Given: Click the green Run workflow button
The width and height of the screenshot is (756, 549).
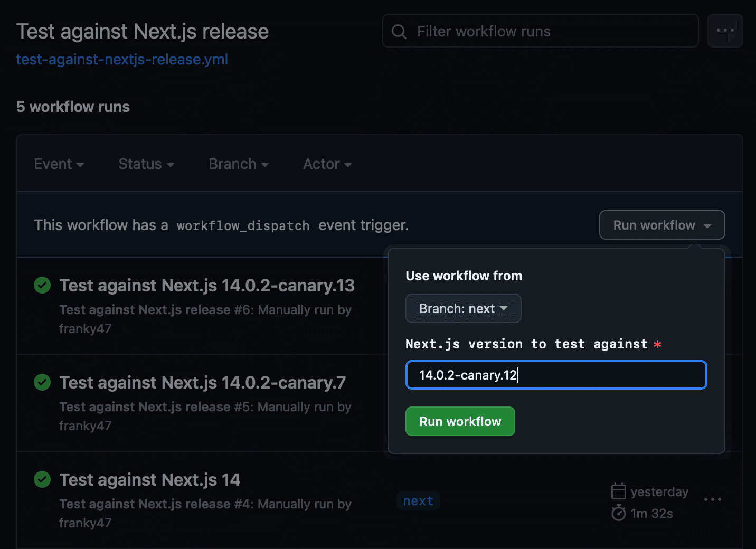Looking at the screenshot, I should 460,421.
